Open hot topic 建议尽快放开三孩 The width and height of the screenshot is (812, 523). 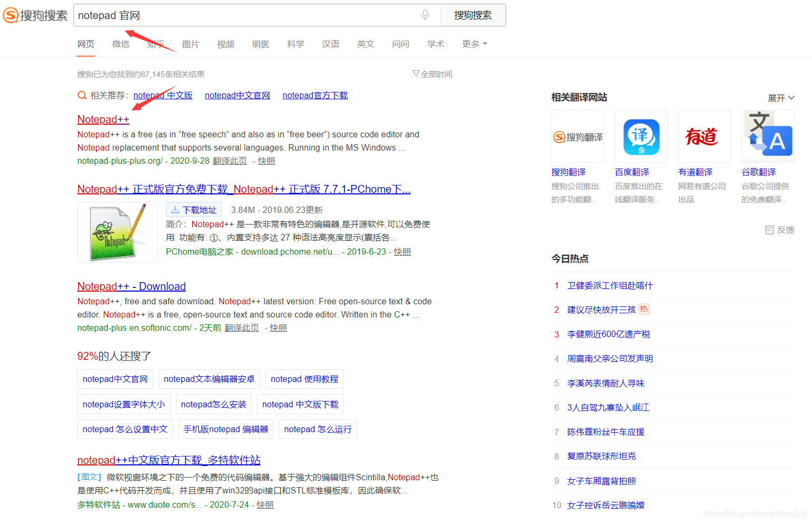(x=601, y=310)
